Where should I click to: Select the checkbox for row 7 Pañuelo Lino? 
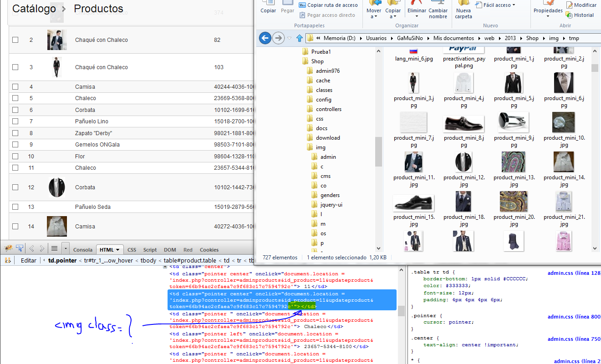tap(15, 121)
